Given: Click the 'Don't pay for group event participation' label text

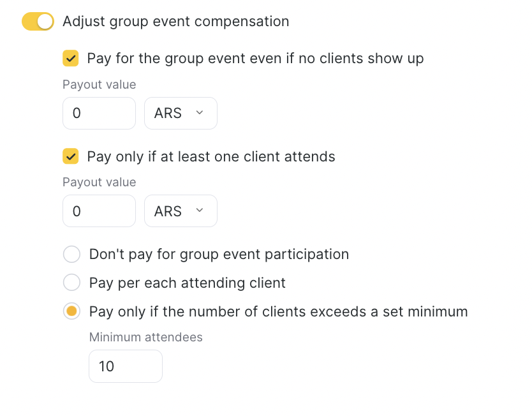Looking at the screenshot, I should click(219, 255).
